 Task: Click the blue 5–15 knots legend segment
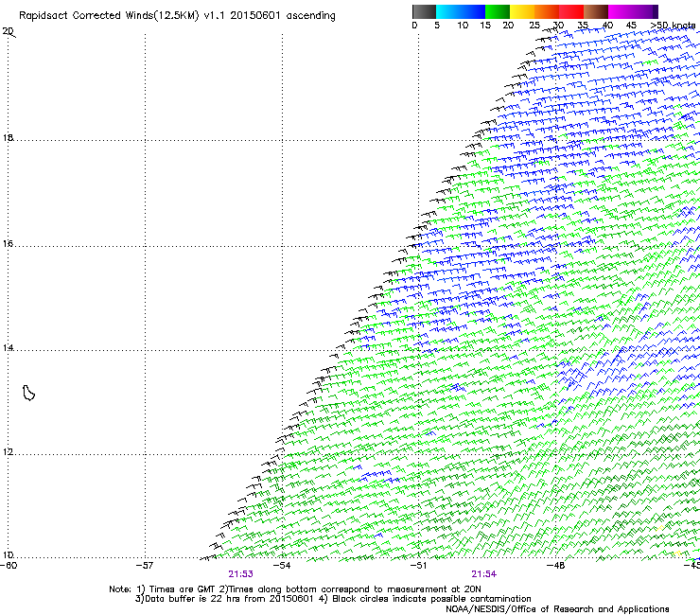461,11
